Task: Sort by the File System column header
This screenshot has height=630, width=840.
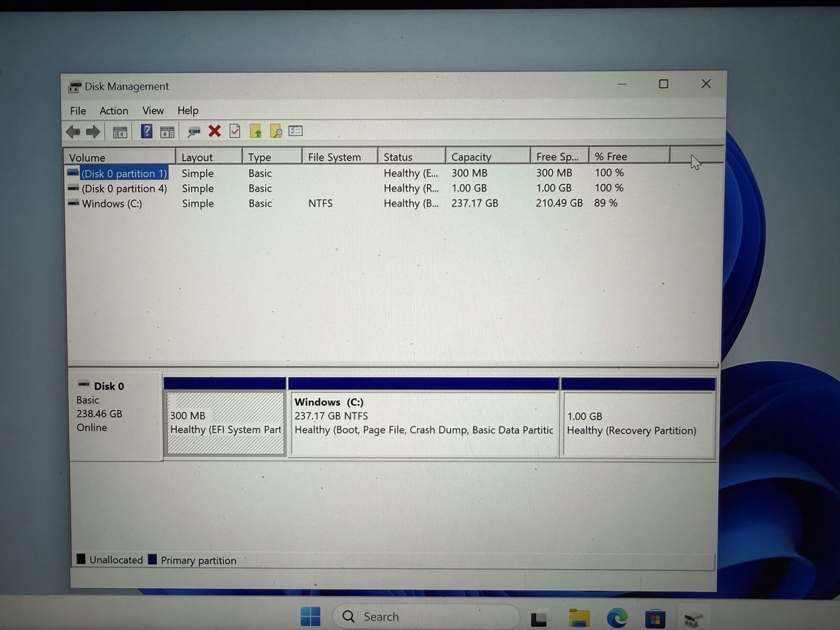Action: pos(340,156)
